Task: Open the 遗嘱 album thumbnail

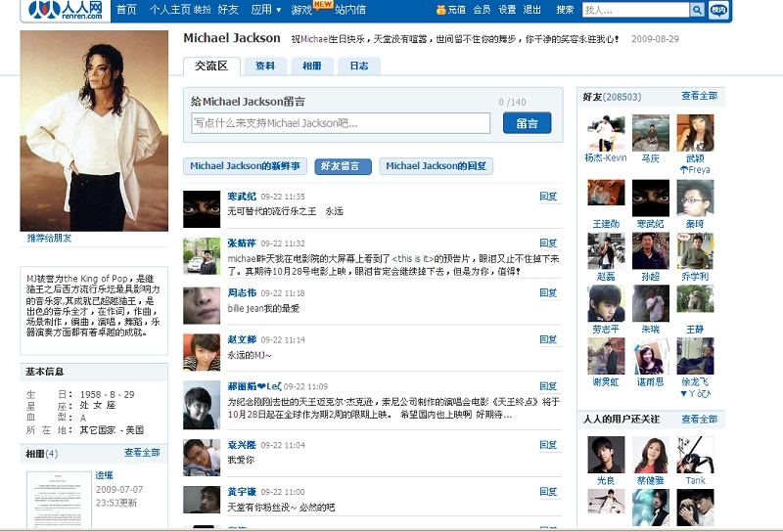Action: pyautogui.click(x=59, y=499)
